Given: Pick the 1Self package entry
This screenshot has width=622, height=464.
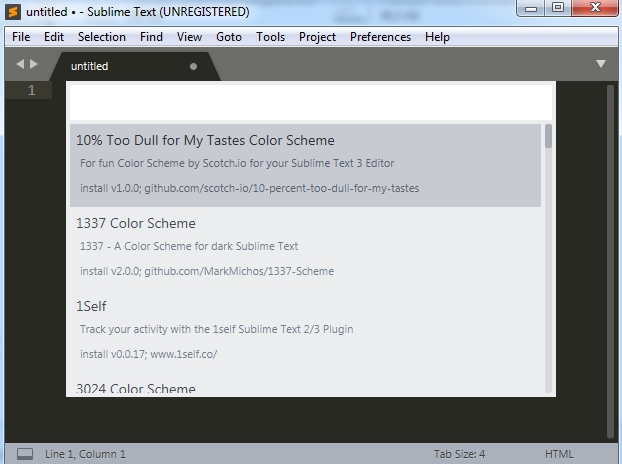Looking at the screenshot, I should coord(305,331).
